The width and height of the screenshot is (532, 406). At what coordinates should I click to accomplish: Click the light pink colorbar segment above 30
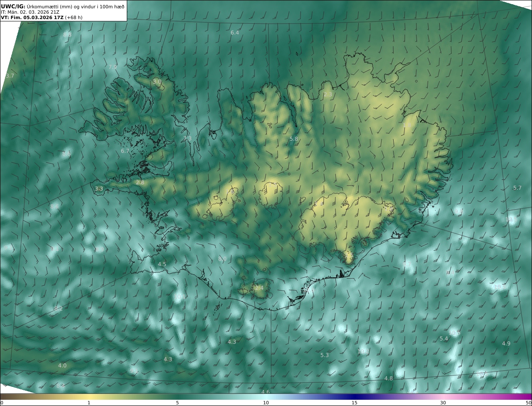pyautogui.click(x=443, y=397)
